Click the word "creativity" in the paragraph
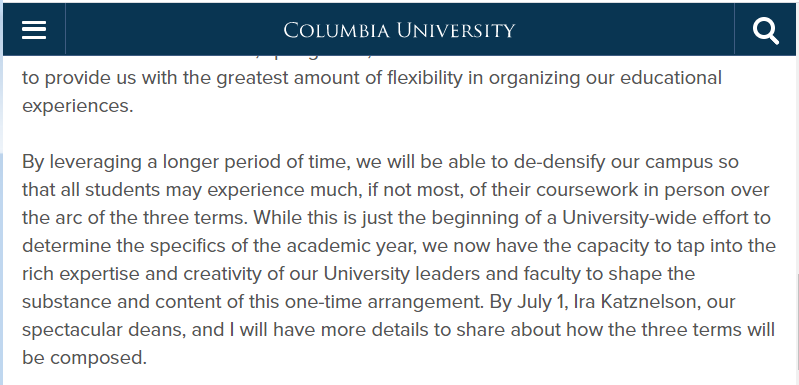Image resolution: width=799 pixels, height=385 pixels. pos(221,274)
